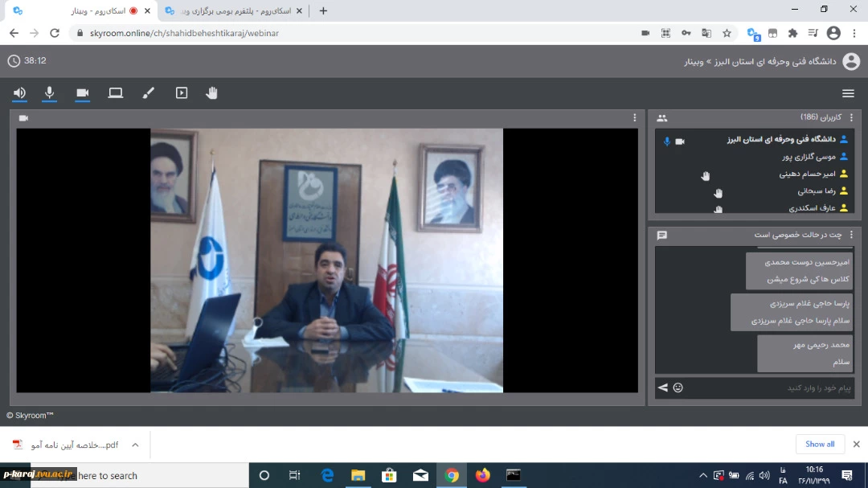Open the saved password key icon
868x488 pixels.
coord(686,33)
